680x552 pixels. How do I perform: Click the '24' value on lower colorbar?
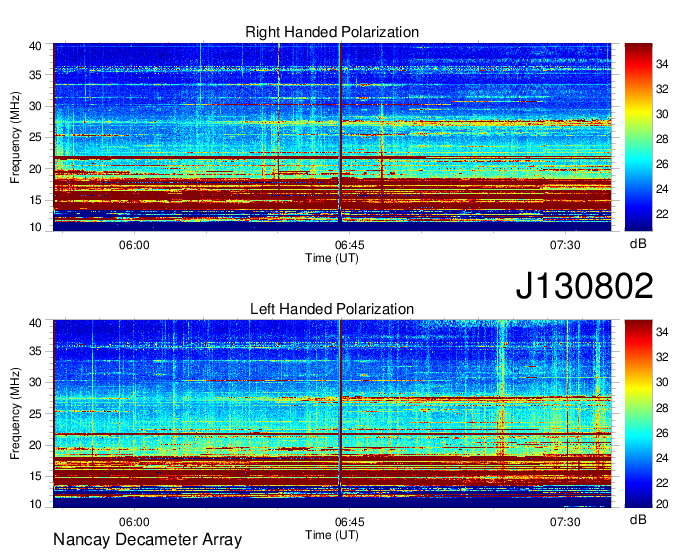pyautogui.click(x=662, y=458)
